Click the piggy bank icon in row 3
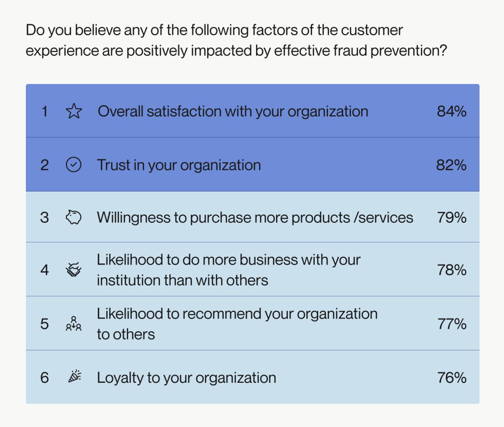The height and width of the screenshot is (427, 504). 74,217
